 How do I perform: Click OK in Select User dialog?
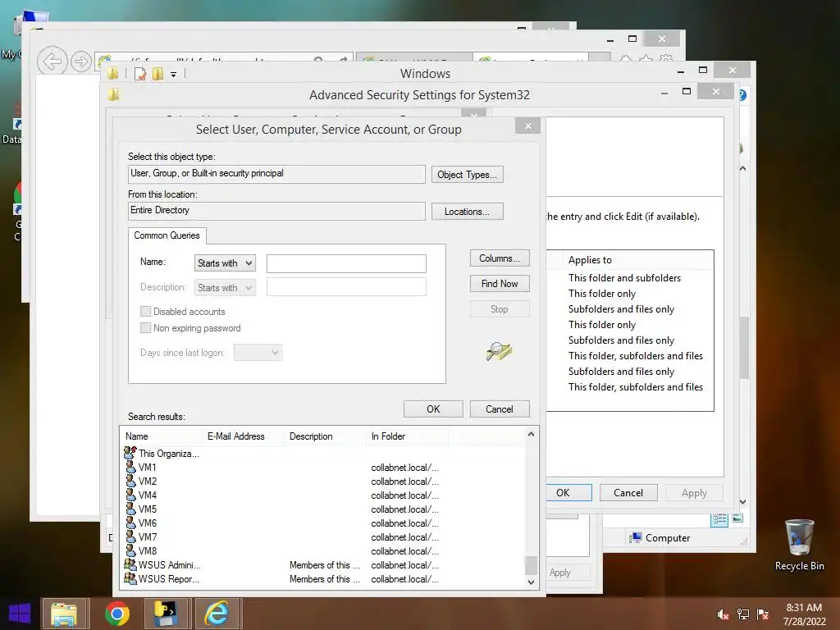[433, 409]
